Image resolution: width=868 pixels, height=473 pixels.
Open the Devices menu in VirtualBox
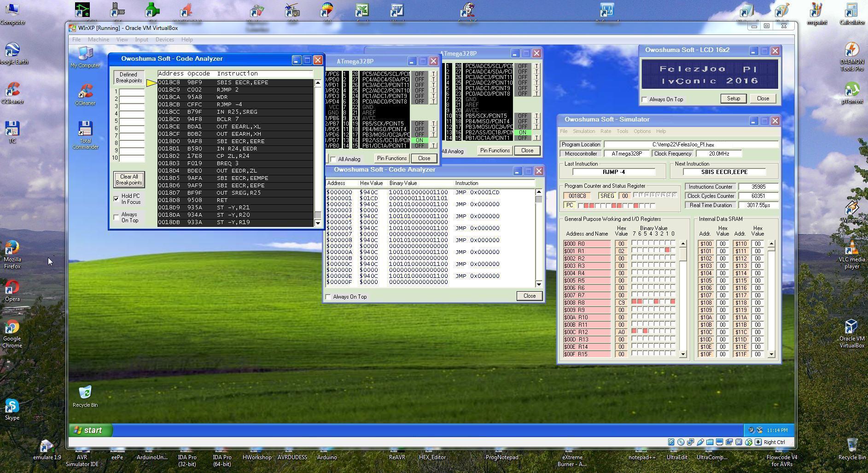tap(164, 40)
